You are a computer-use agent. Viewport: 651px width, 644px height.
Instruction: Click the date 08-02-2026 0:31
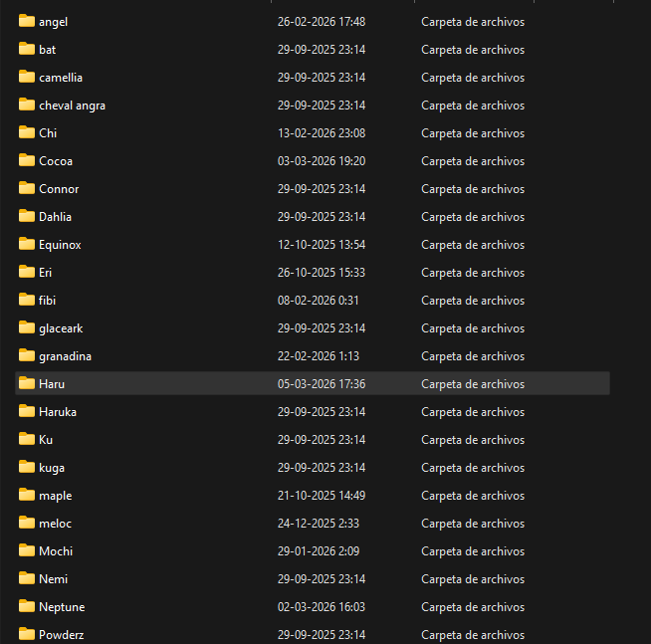pyautogui.click(x=318, y=301)
